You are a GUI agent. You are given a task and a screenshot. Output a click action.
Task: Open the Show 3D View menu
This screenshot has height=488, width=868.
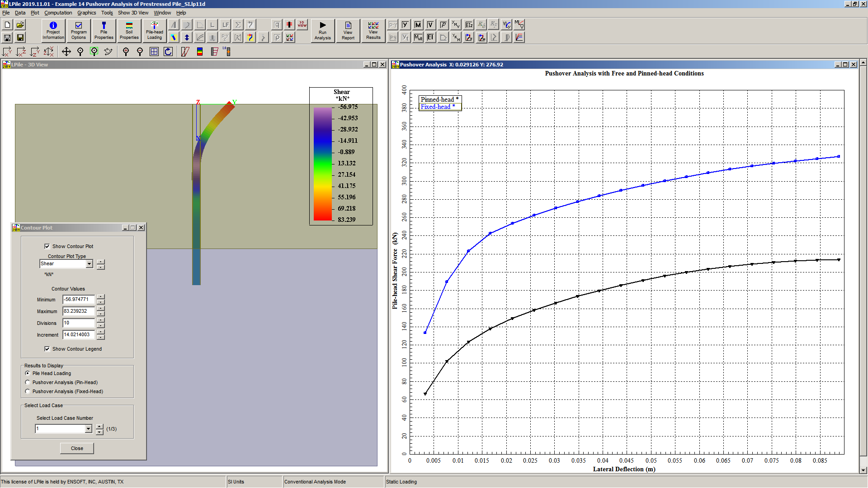click(x=133, y=13)
